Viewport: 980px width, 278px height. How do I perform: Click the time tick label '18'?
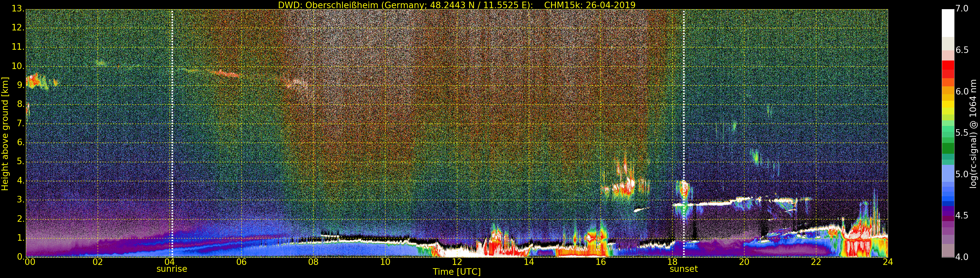pos(673,262)
